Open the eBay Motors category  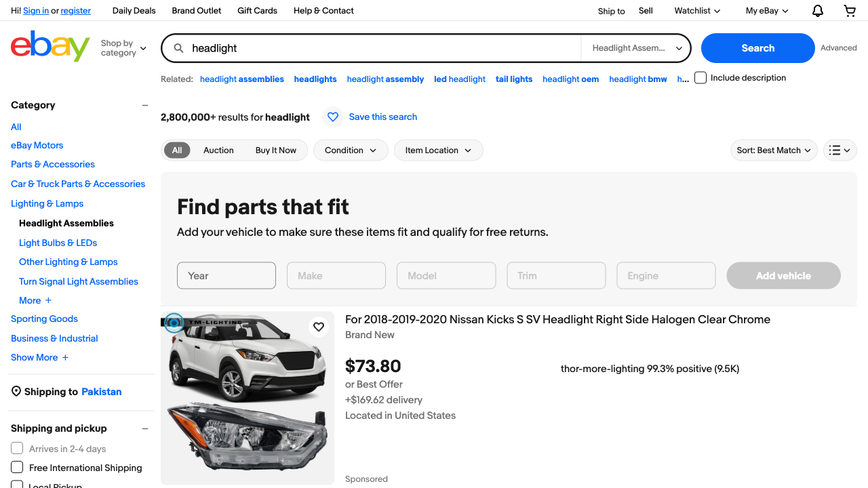[37, 145]
